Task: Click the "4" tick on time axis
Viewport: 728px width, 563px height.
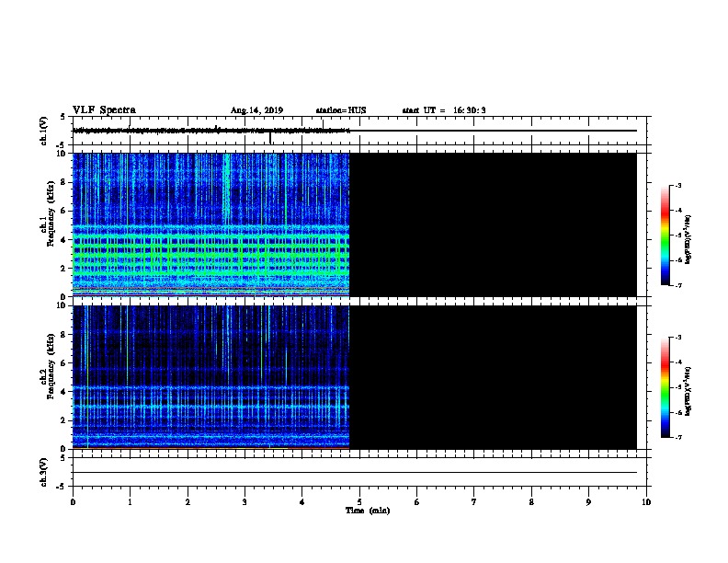Action: tap(302, 502)
